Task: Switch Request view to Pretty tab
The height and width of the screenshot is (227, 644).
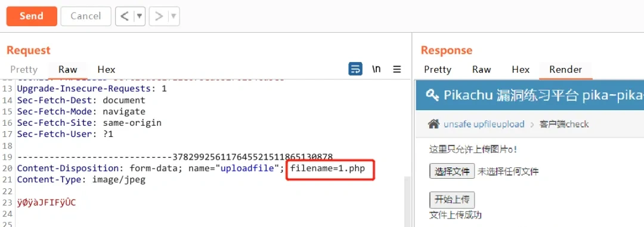Action: tap(24, 70)
